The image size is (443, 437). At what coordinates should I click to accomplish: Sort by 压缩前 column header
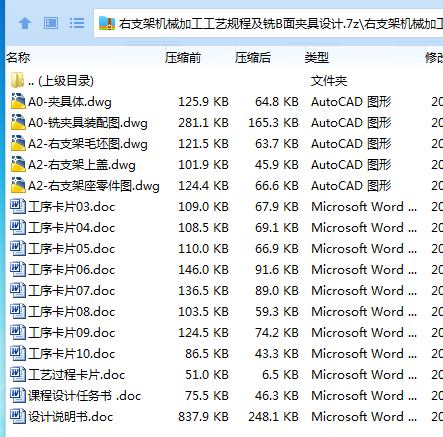pyautogui.click(x=200, y=58)
